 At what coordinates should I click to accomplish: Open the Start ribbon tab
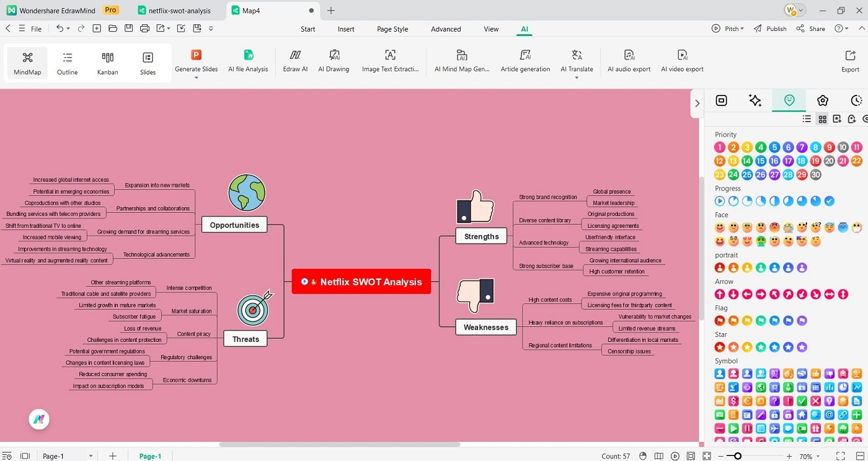tap(308, 29)
